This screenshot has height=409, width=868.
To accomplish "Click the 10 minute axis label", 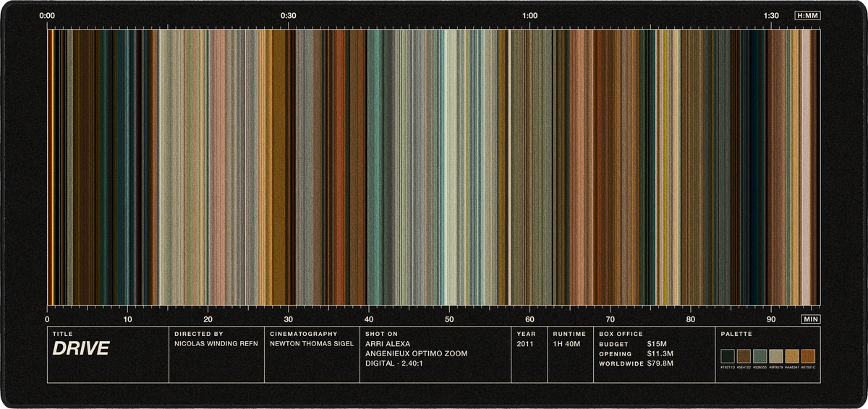I will [x=128, y=319].
